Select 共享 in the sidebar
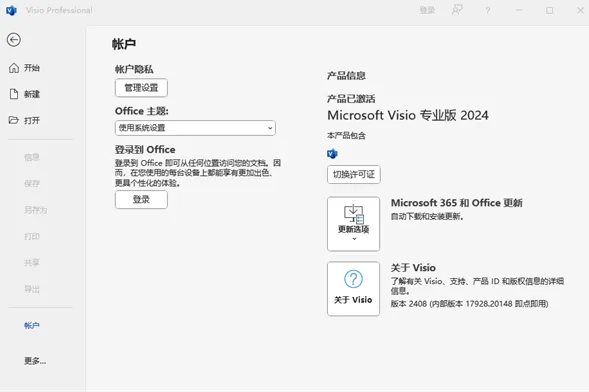The image size is (589, 392). [32, 262]
